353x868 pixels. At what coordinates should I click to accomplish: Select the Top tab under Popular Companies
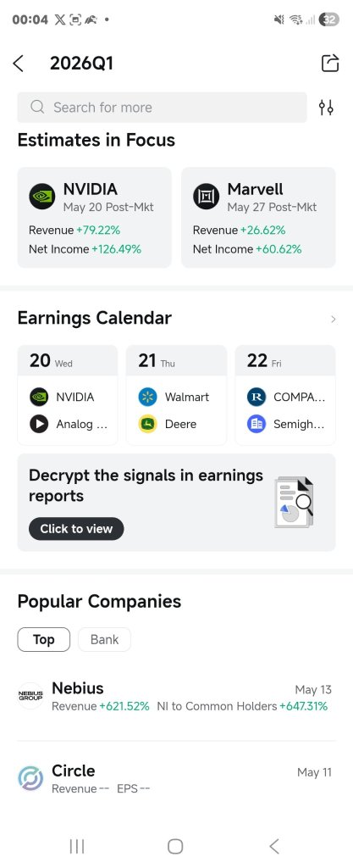44,639
